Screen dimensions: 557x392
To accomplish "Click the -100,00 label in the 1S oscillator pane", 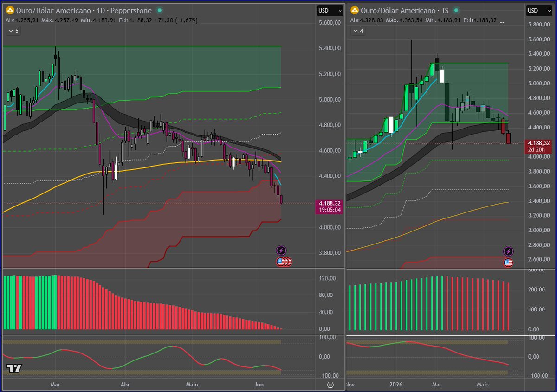I will 538,375.
